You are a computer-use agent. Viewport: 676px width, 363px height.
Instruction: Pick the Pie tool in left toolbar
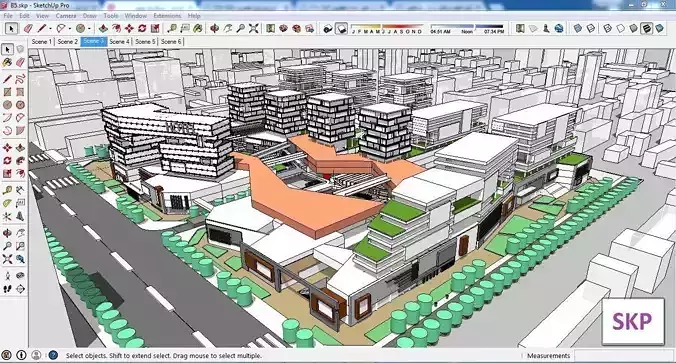click(20, 130)
